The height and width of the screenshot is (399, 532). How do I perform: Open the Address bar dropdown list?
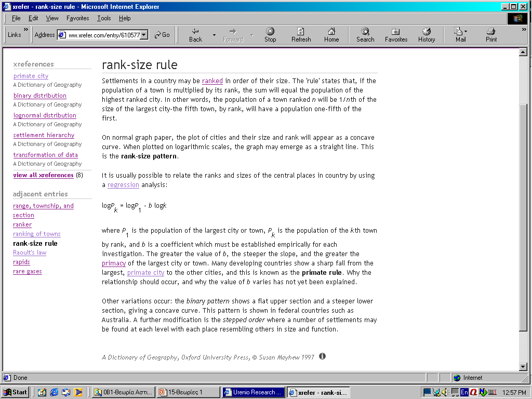point(144,35)
